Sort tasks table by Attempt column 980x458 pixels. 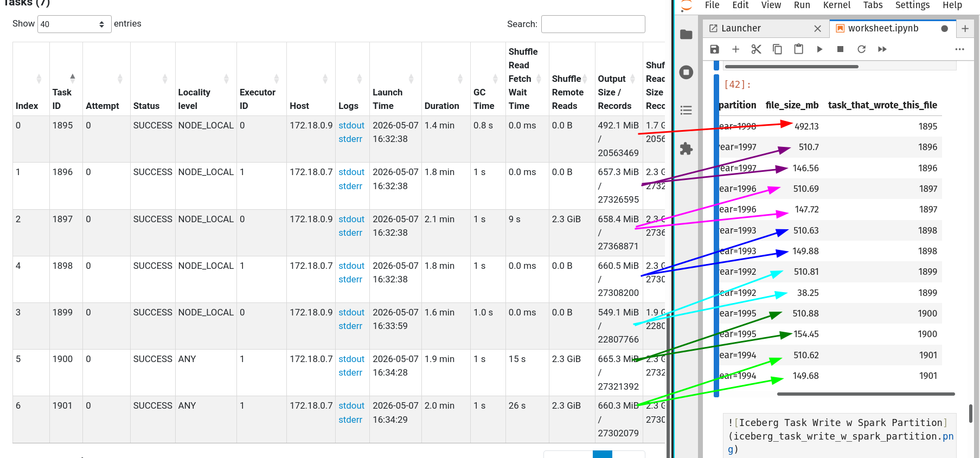(106, 79)
